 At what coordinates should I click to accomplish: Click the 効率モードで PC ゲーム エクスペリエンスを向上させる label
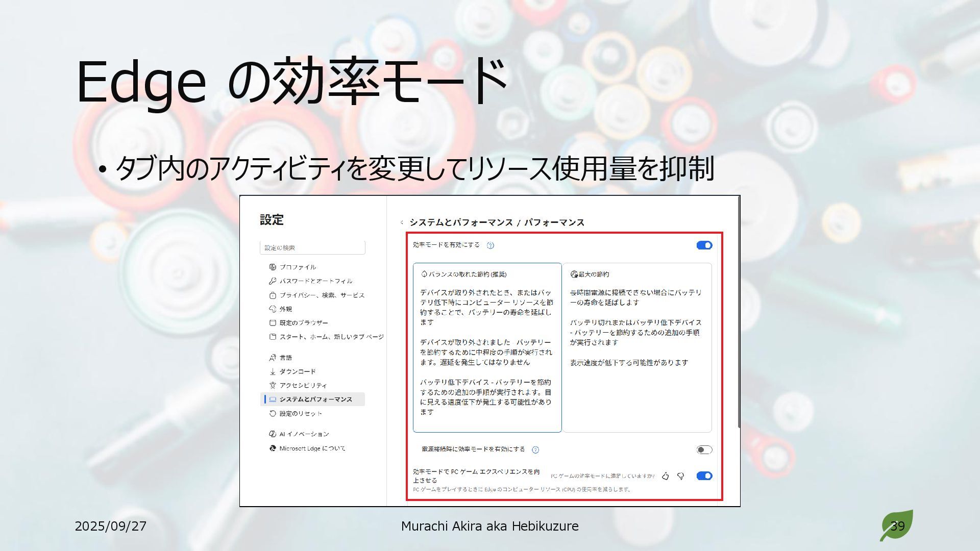click(476, 476)
